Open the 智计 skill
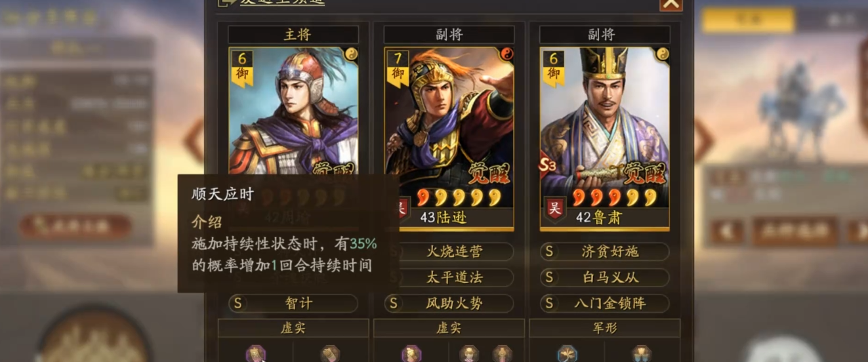 (x=293, y=304)
